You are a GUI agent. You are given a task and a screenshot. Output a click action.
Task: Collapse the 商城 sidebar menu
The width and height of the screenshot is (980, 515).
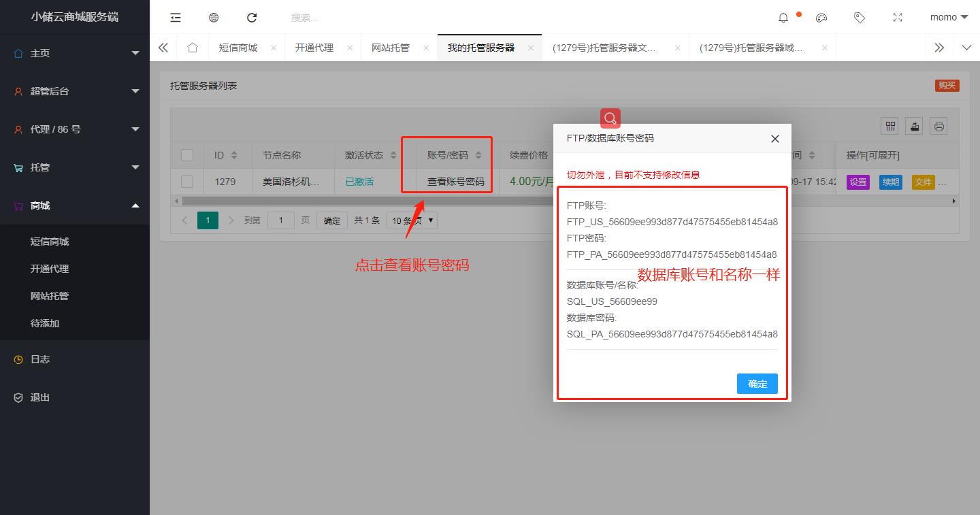pyautogui.click(x=75, y=205)
